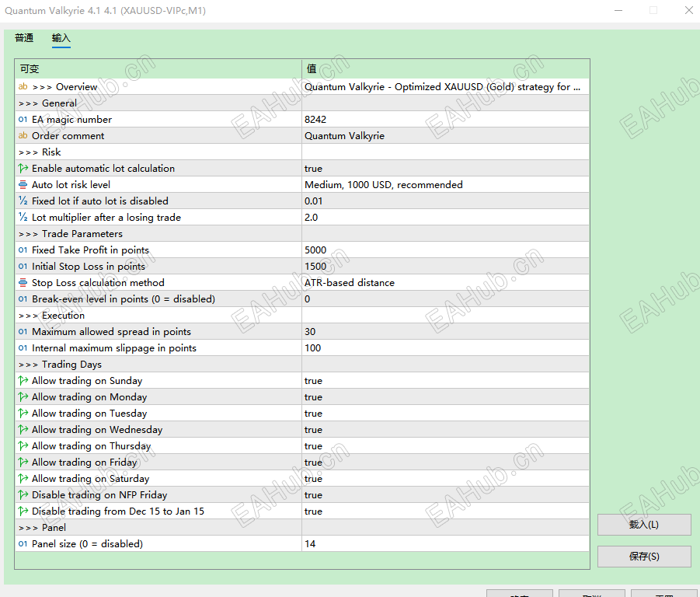This screenshot has height=597, width=700.
Task: Toggle the true value for Allow trading on Saturday
Action: pyautogui.click(x=445, y=479)
